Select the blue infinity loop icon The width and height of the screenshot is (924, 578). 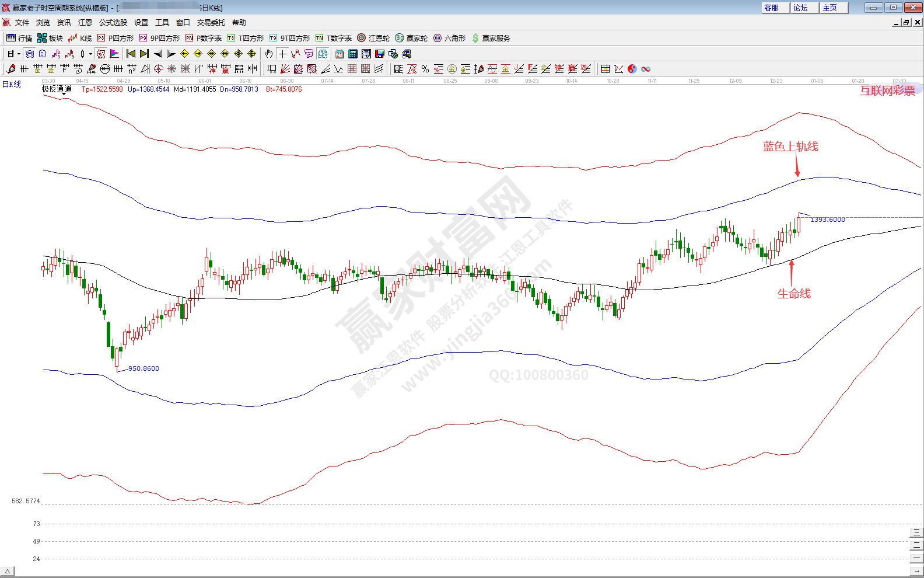(646, 69)
